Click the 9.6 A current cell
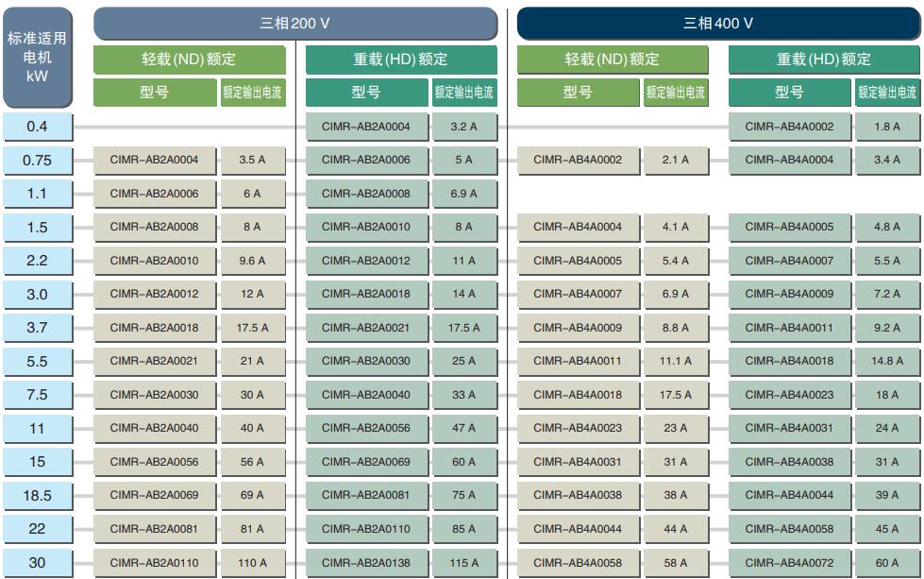Screen dimensions: 924x579 pyautogui.click(x=253, y=261)
